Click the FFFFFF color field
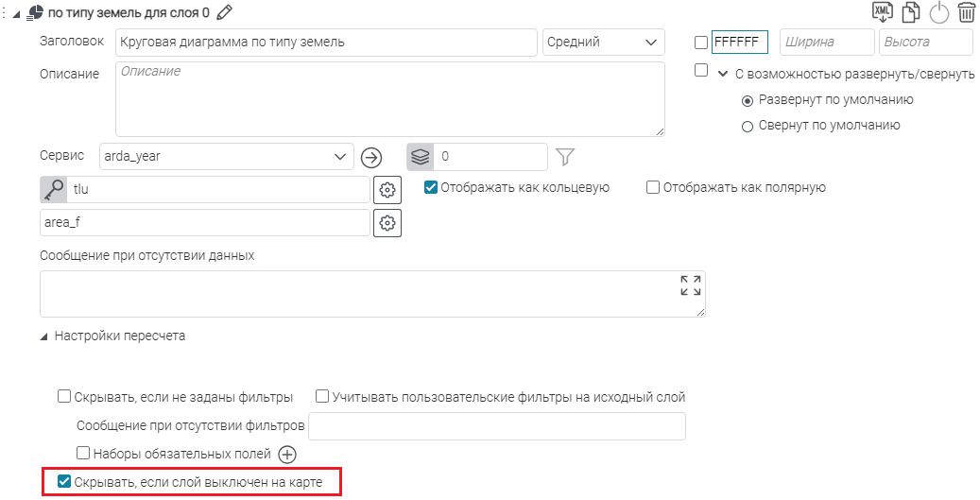 739,43
